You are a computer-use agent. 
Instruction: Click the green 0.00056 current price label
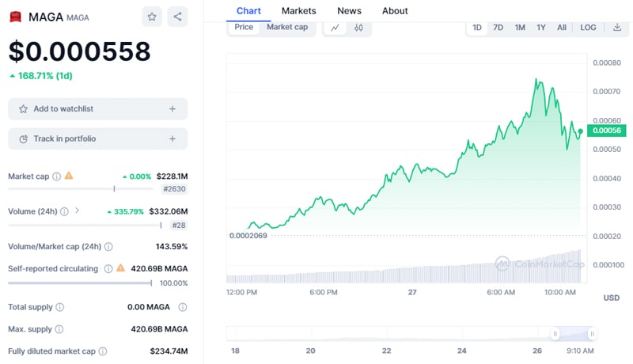tap(608, 131)
